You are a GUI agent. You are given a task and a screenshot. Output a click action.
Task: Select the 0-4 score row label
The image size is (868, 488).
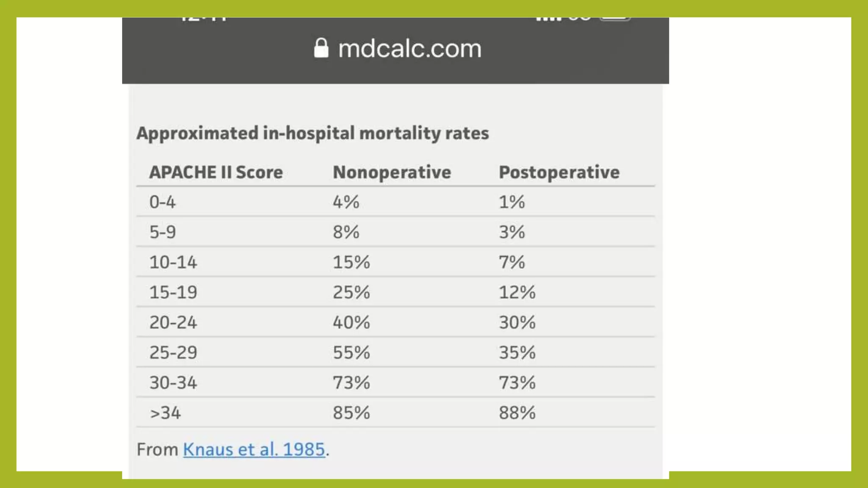click(x=162, y=202)
